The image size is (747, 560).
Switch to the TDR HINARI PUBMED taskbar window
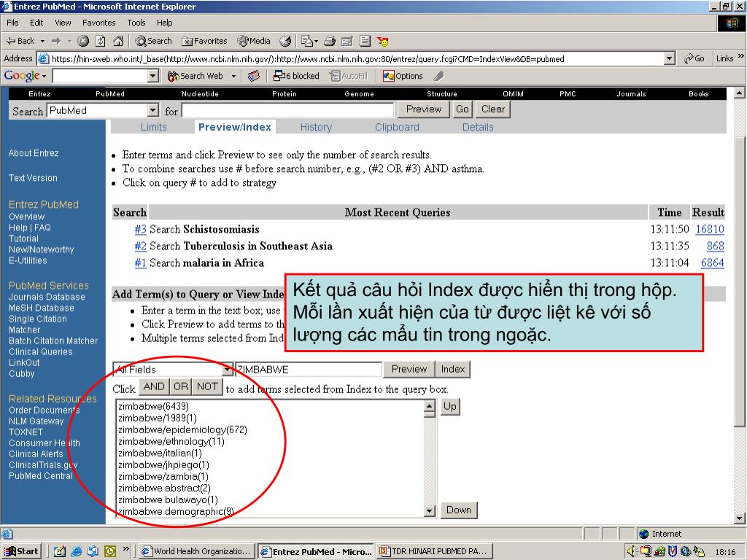pyautogui.click(x=435, y=551)
